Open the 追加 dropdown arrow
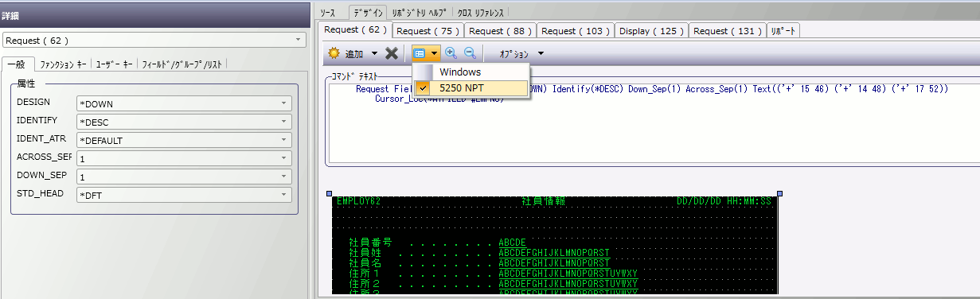 coord(374,54)
